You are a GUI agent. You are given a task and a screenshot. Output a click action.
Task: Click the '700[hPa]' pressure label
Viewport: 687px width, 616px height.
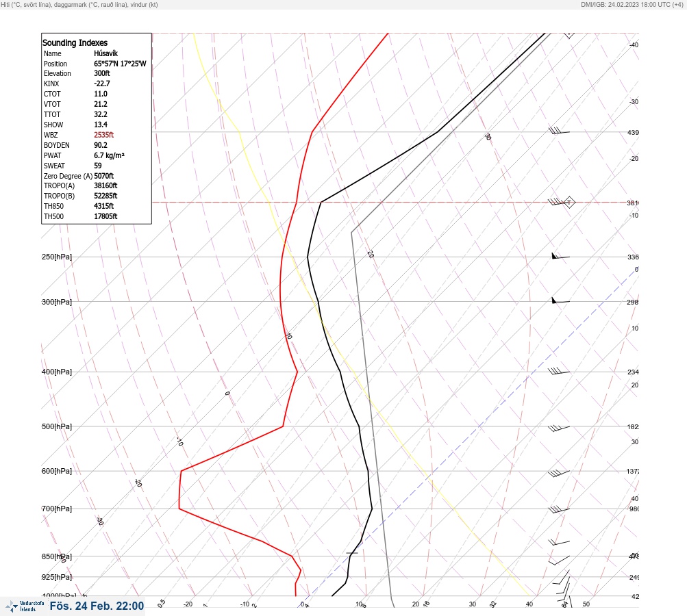[x=57, y=509]
